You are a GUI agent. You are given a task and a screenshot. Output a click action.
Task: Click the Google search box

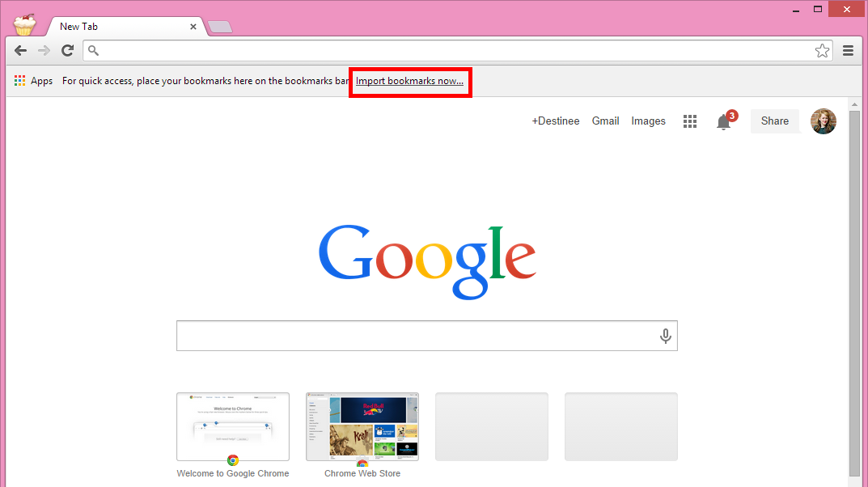point(427,336)
